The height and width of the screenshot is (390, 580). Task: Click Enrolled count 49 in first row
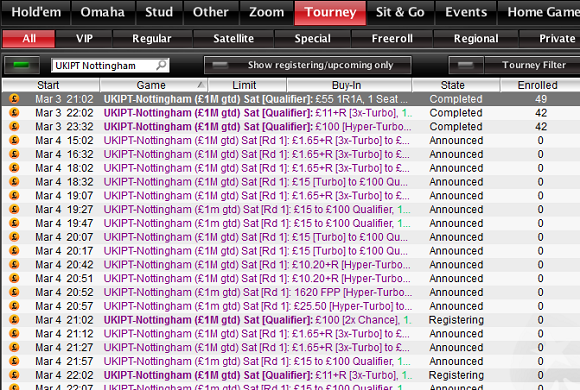(x=541, y=99)
